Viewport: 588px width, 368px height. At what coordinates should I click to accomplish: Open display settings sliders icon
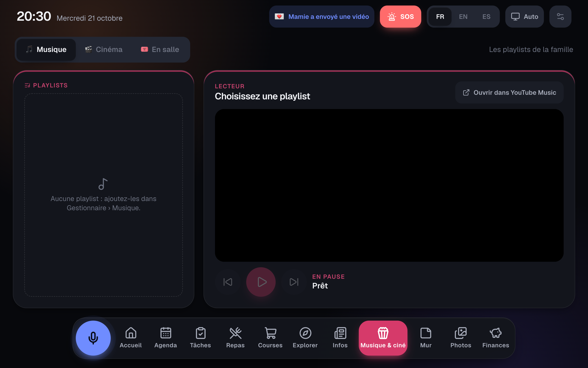coord(560,17)
